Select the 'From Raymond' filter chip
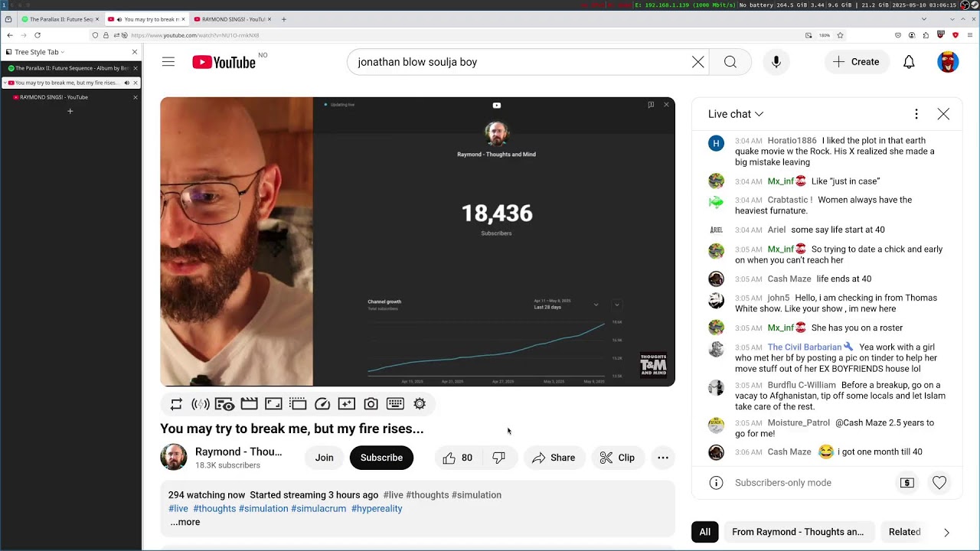Image resolution: width=980 pixels, height=551 pixels. pos(797,532)
